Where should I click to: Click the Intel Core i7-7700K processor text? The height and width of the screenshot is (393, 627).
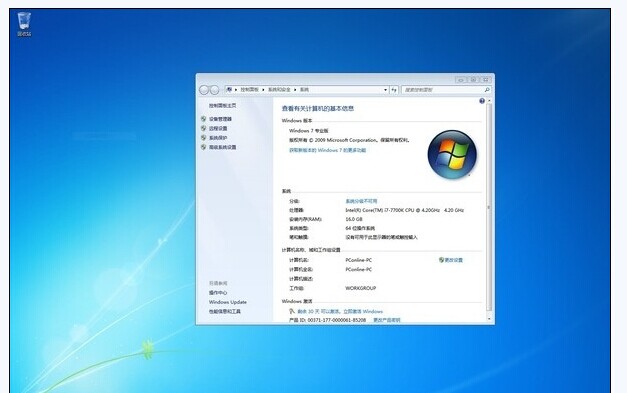(x=404, y=210)
